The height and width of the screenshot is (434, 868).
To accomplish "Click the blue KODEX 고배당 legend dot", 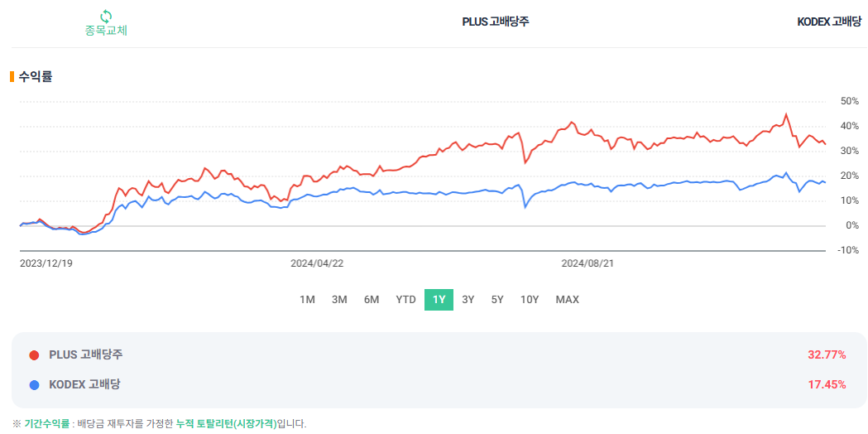I will (x=34, y=384).
